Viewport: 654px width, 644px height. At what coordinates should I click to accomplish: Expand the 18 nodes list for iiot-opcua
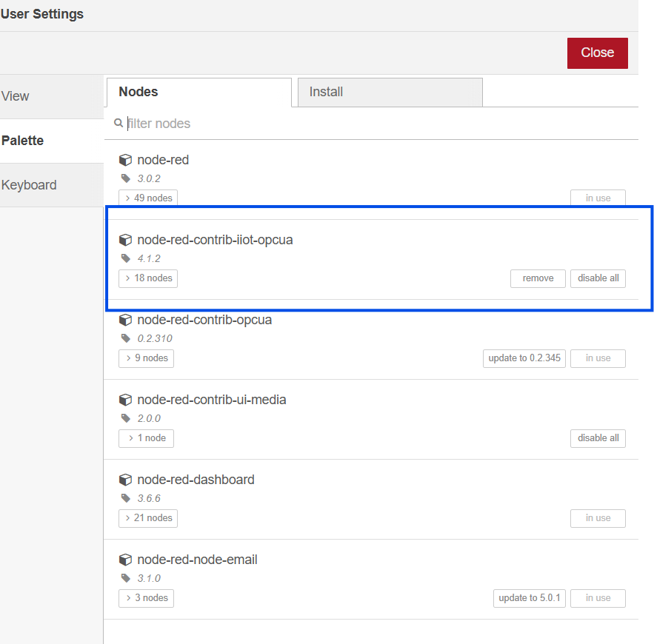click(148, 278)
